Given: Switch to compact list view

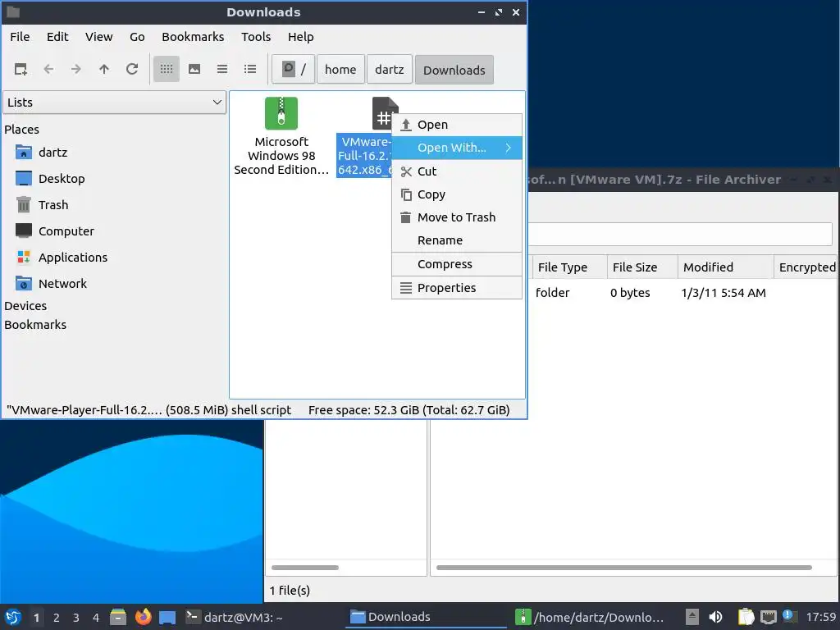Looking at the screenshot, I should point(222,69).
